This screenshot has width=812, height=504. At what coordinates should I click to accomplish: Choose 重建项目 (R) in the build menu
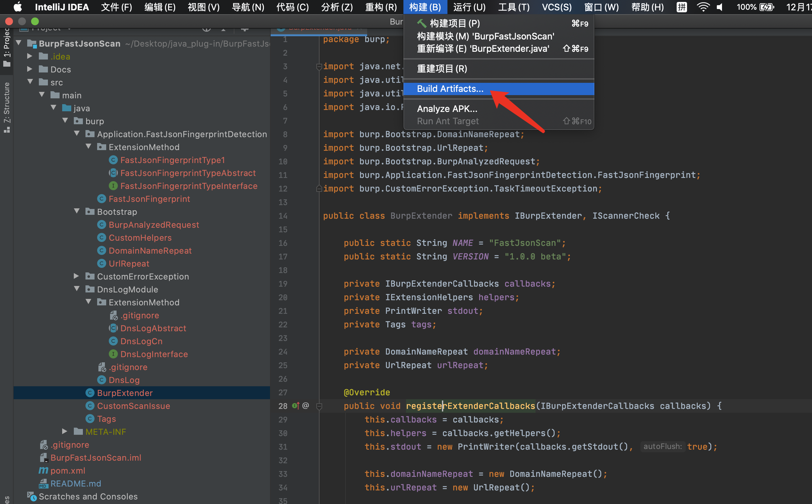(x=442, y=69)
